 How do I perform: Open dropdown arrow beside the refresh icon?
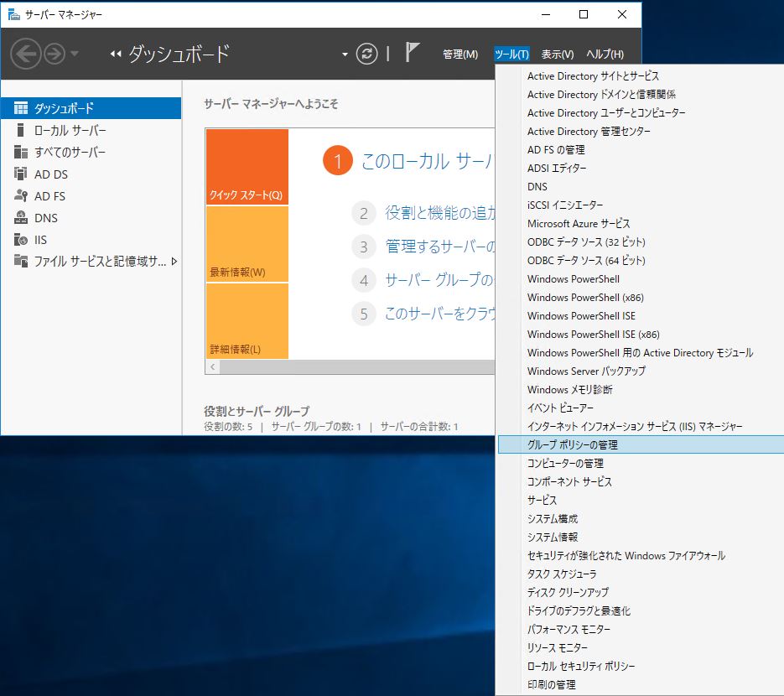(x=345, y=55)
